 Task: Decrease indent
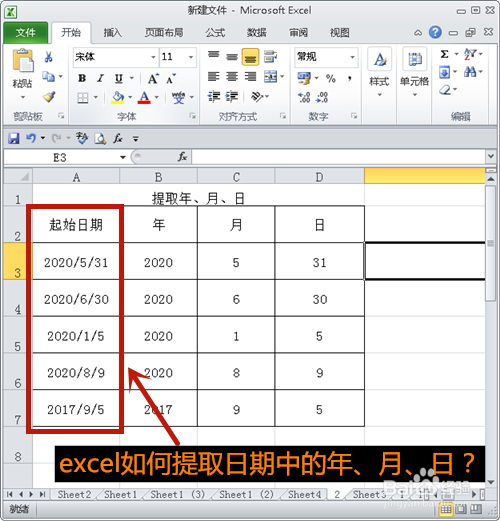214,97
